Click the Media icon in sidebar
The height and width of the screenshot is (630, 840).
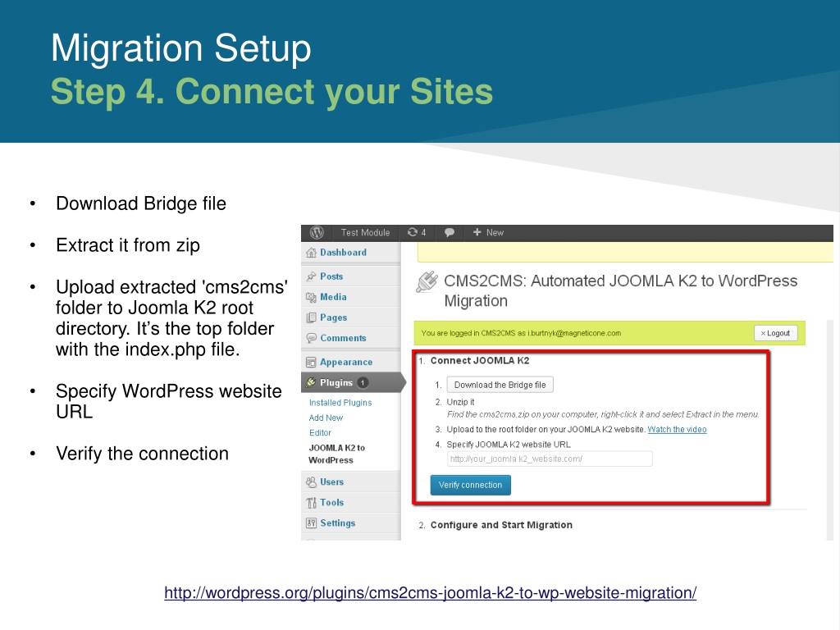(311, 297)
